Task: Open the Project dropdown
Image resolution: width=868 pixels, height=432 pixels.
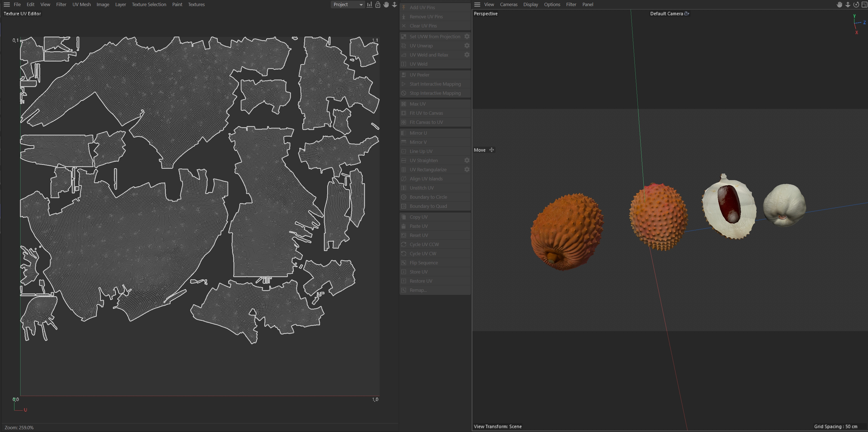Action: click(x=347, y=4)
